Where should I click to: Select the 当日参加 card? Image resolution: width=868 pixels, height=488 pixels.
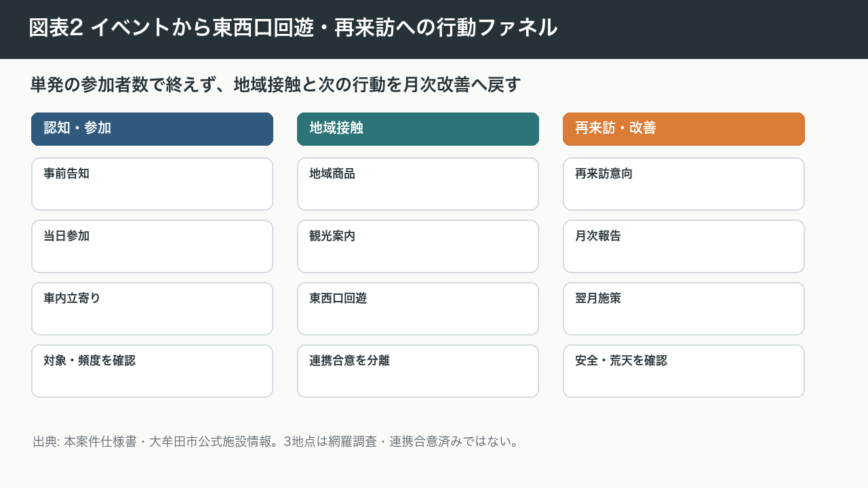152,247
